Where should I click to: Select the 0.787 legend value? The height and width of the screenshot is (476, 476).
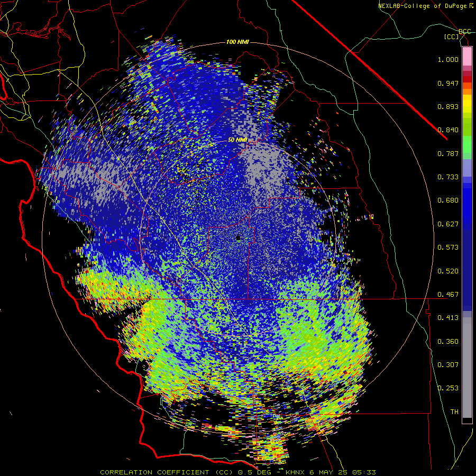pos(448,153)
